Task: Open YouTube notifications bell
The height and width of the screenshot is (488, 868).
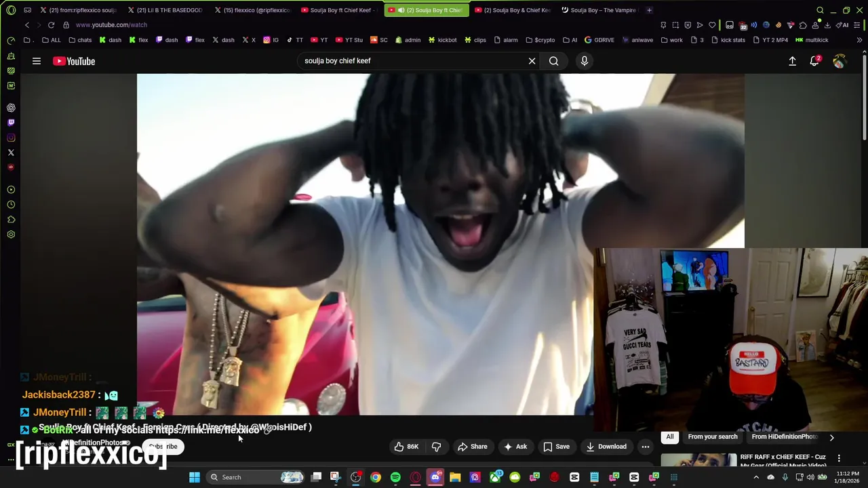Action: (x=815, y=61)
